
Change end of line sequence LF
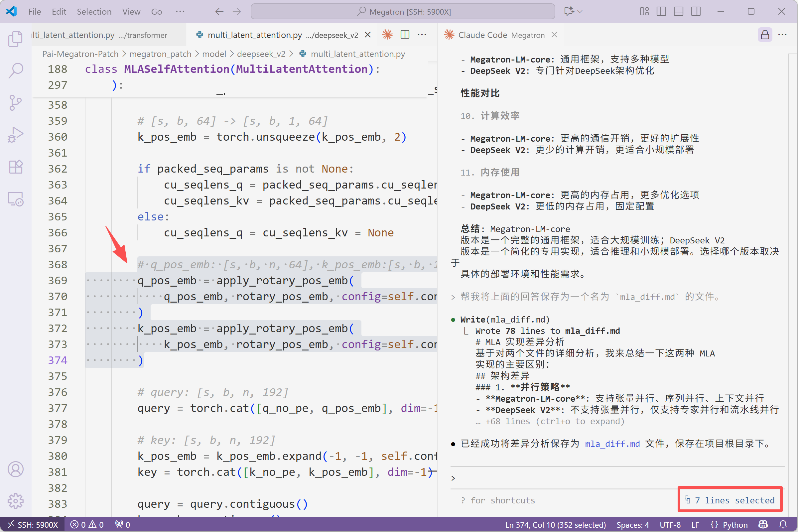tap(695, 525)
